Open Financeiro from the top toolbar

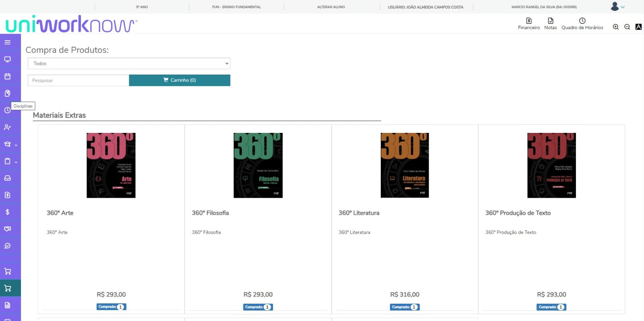(529, 24)
